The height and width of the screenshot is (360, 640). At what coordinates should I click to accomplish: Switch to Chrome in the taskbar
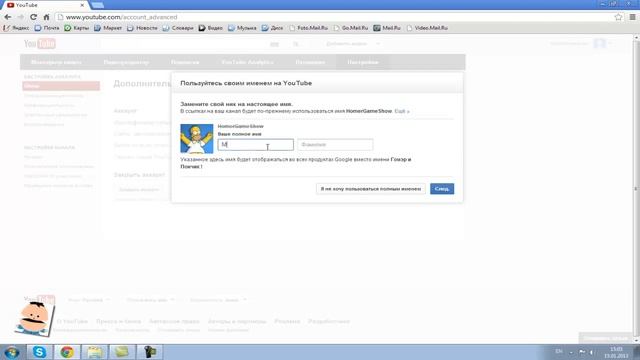[x=67, y=352]
